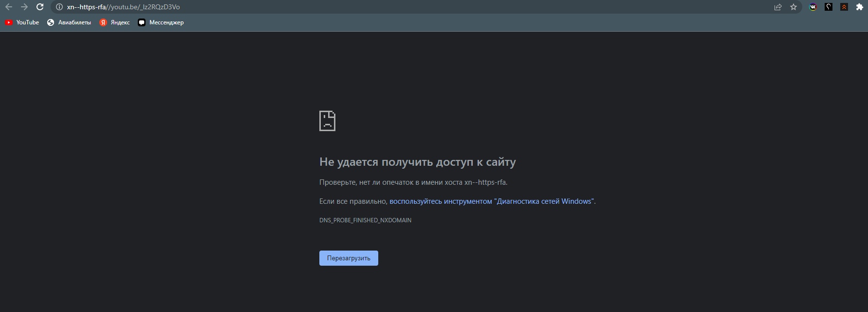
Task: Open the Extensions puzzle-piece menu
Action: pos(860,7)
